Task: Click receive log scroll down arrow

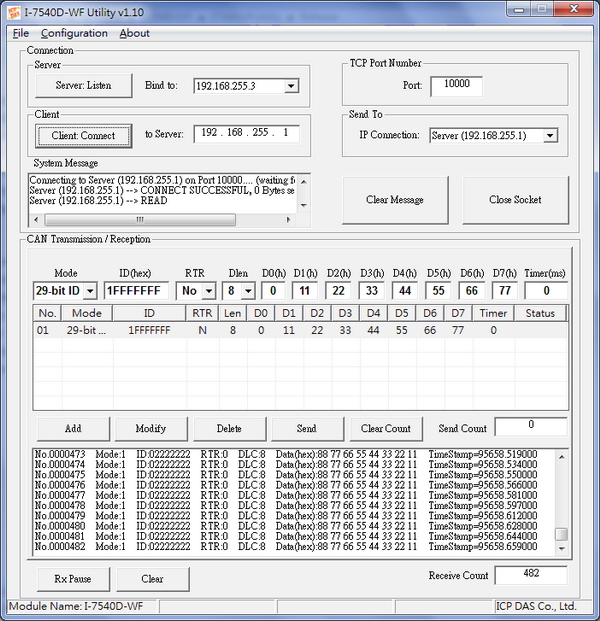Action: coord(562,549)
